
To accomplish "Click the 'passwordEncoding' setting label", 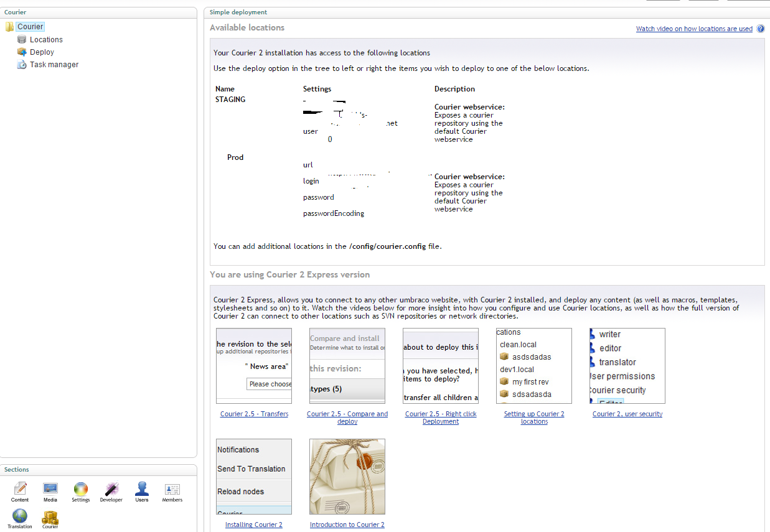I will coord(334,213).
